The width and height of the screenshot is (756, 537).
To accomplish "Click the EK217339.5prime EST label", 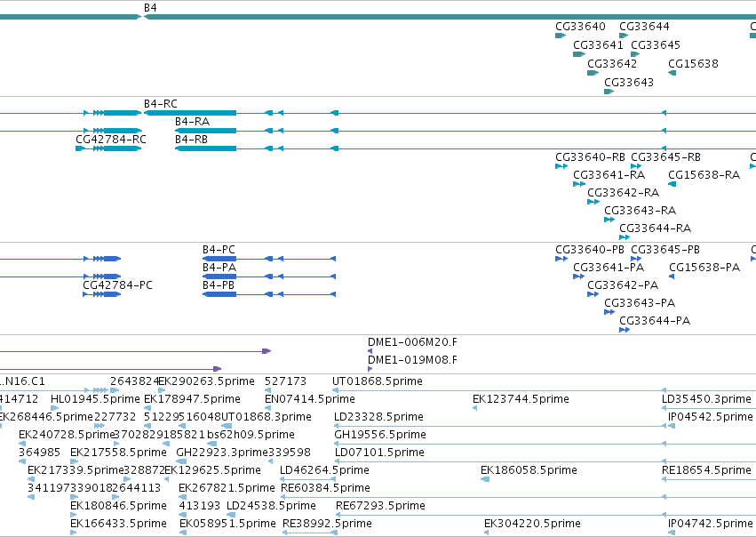I will (x=76, y=470).
